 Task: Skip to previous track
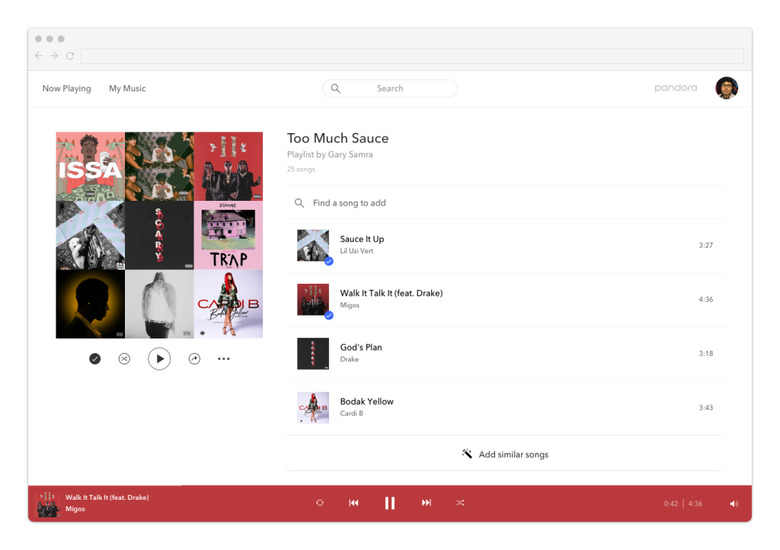click(x=354, y=503)
